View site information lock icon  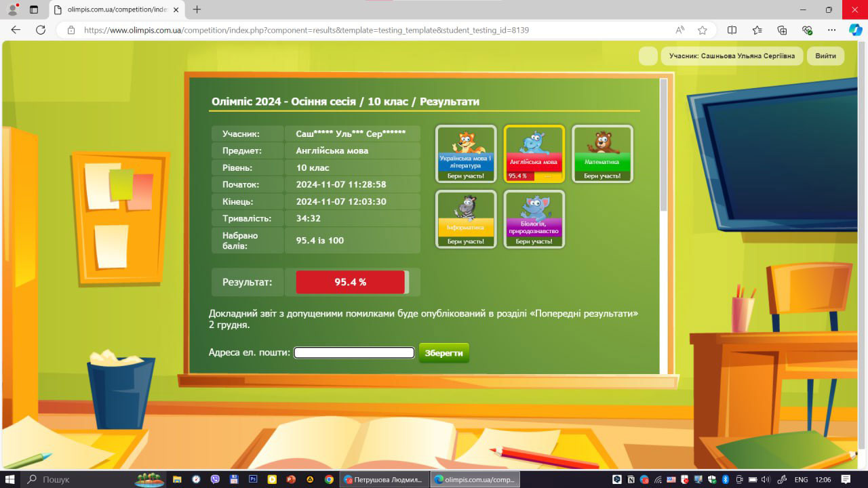coord(71,30)
